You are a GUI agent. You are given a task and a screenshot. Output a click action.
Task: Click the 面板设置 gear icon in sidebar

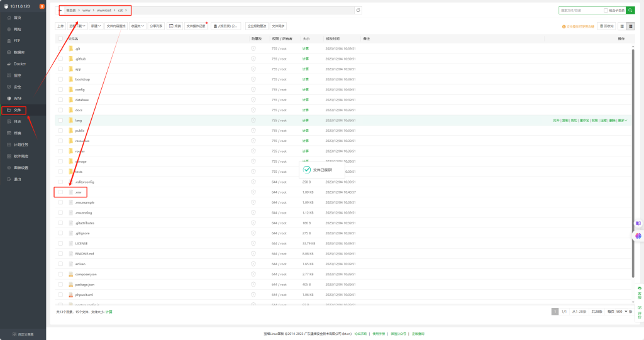[x=9, y=168]
